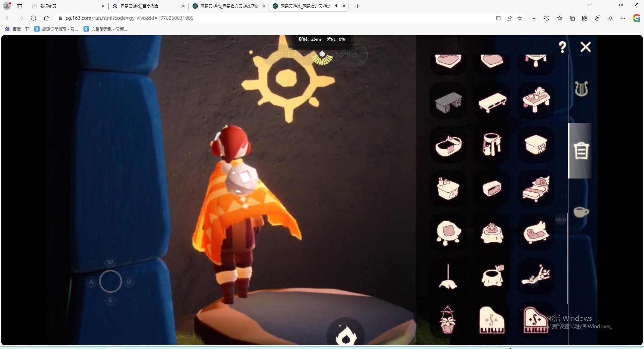Open the browser profile avatar

point(7,6)
